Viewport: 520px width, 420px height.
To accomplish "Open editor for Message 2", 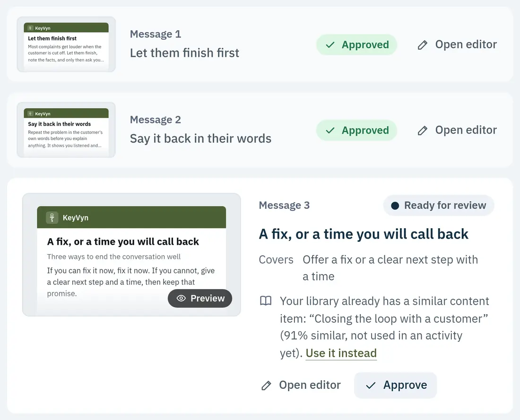I will [x=457, y=130].
